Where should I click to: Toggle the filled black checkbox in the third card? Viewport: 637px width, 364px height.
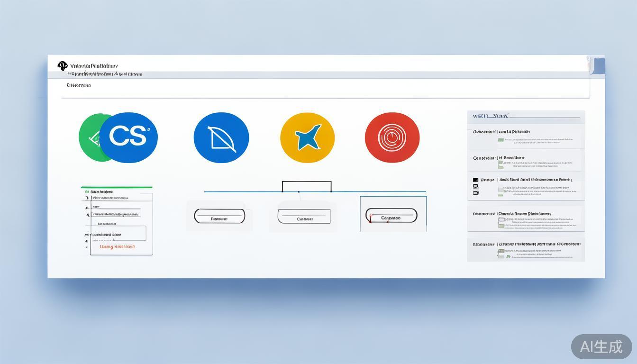point(476,180)
